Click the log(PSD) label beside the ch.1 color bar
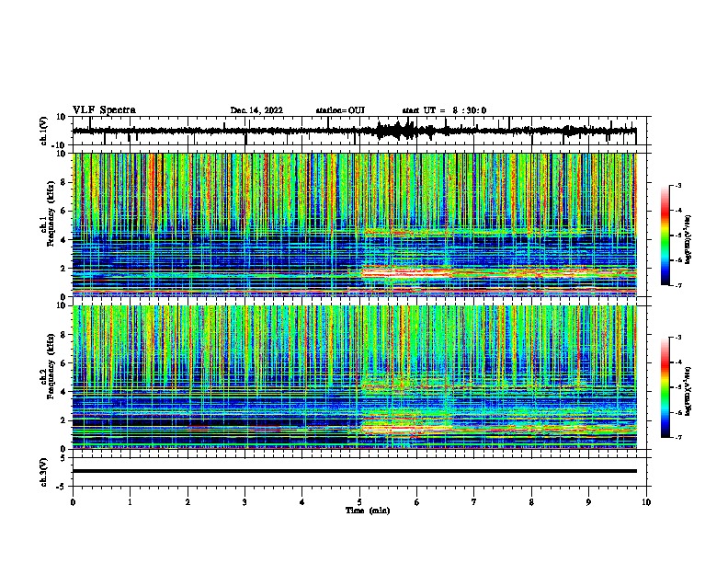The width and height of the screenshot is (728, 563). (x=688, y=240)
